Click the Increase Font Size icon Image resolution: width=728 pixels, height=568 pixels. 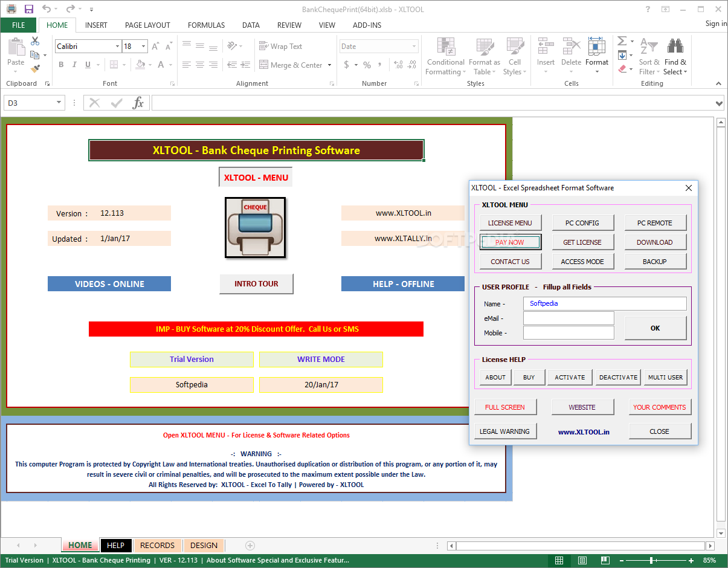pos(155,46)
